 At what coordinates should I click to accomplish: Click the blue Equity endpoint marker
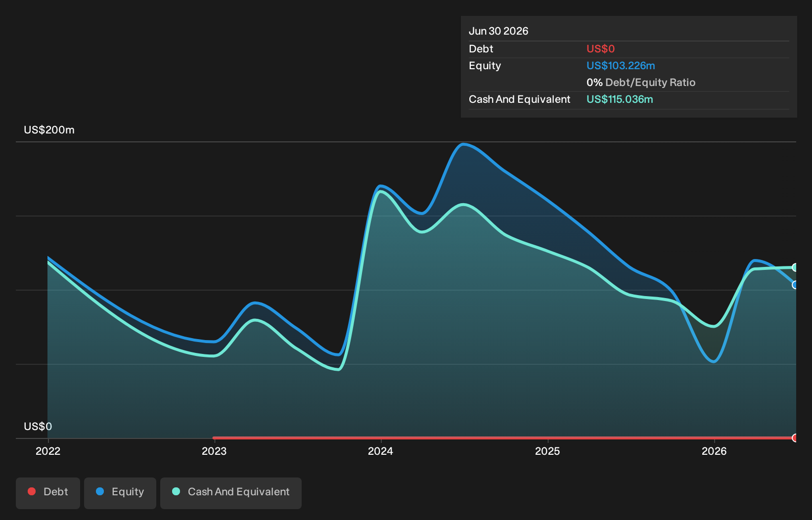[795, 285]
